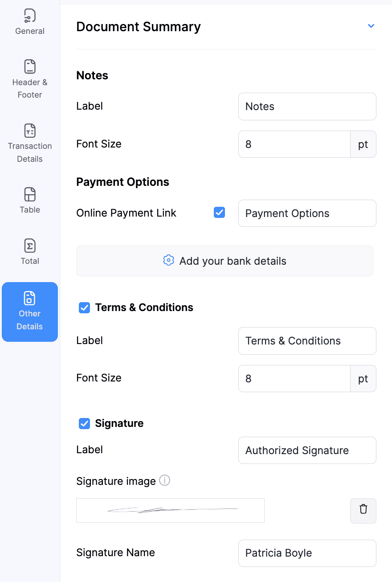Delete signature image with trash icon
The image size is (392, 582).
[x=363, y=510]
